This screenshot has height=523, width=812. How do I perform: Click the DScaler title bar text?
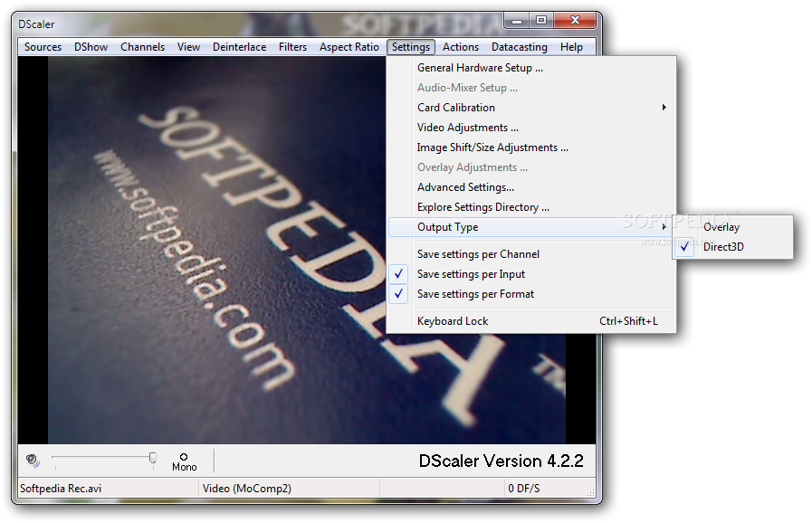(x=36, y=24)
